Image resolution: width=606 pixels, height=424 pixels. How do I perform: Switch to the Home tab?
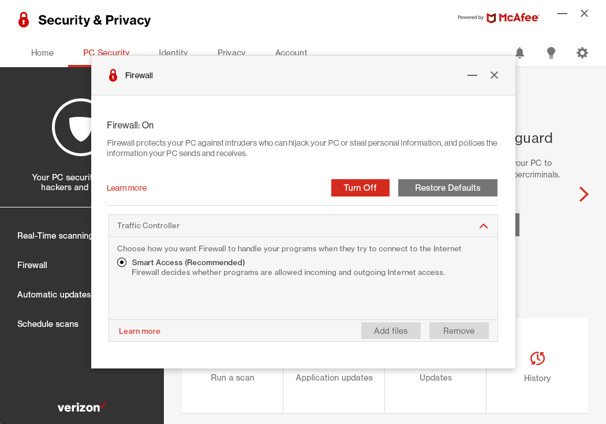tap(42, 53)
